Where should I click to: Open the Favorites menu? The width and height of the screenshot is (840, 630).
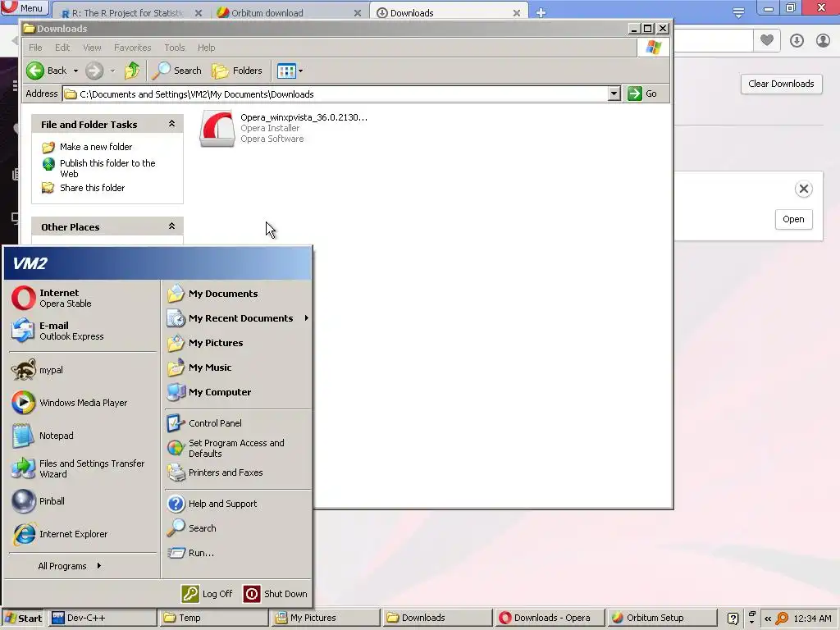coord(132,48)
